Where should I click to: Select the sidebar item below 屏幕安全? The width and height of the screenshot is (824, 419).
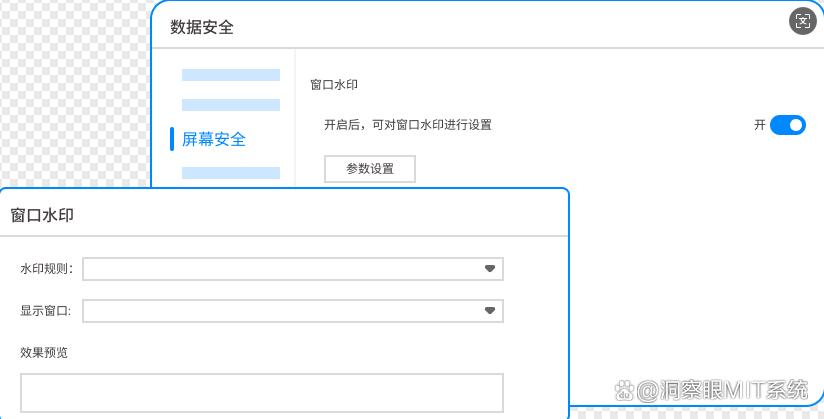pyautogui.click(x=231, y=173)
